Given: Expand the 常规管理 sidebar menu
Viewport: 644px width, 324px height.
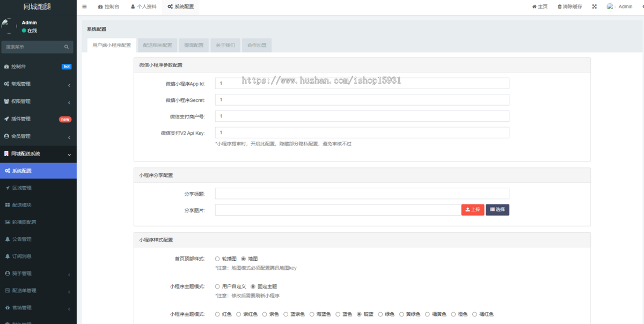Looking at the screenshot, I should coord(38,84).
